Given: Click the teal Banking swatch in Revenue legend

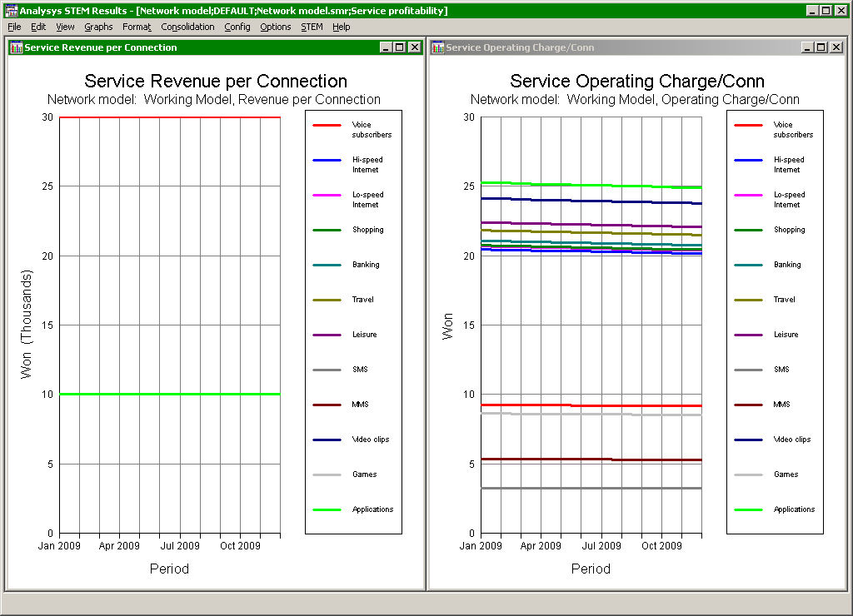Looking at the screenshot, I should (327, 265).
